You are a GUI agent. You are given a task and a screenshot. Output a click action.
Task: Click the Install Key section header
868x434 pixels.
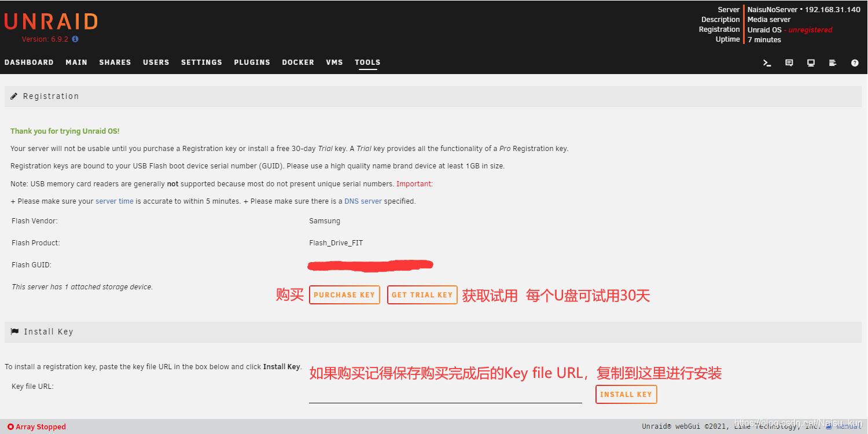(433, 332)
